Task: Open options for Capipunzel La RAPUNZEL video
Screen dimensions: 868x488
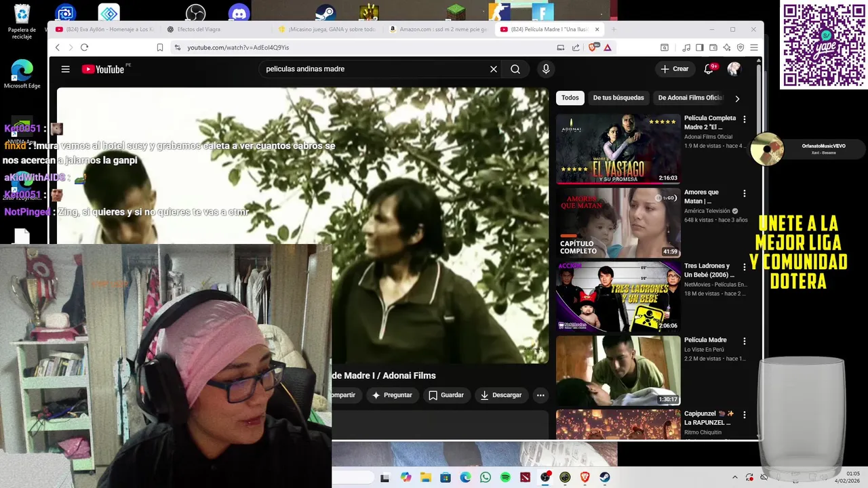Action: tap(744, 415)
